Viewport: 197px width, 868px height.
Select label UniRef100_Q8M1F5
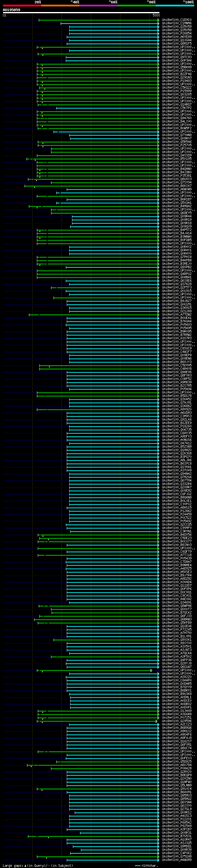(x=176, y=43)
